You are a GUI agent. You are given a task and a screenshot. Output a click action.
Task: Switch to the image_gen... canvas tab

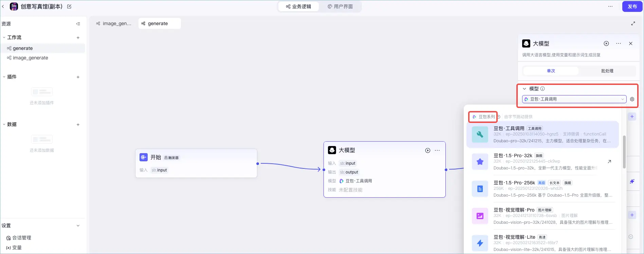(x=114, y=23)
